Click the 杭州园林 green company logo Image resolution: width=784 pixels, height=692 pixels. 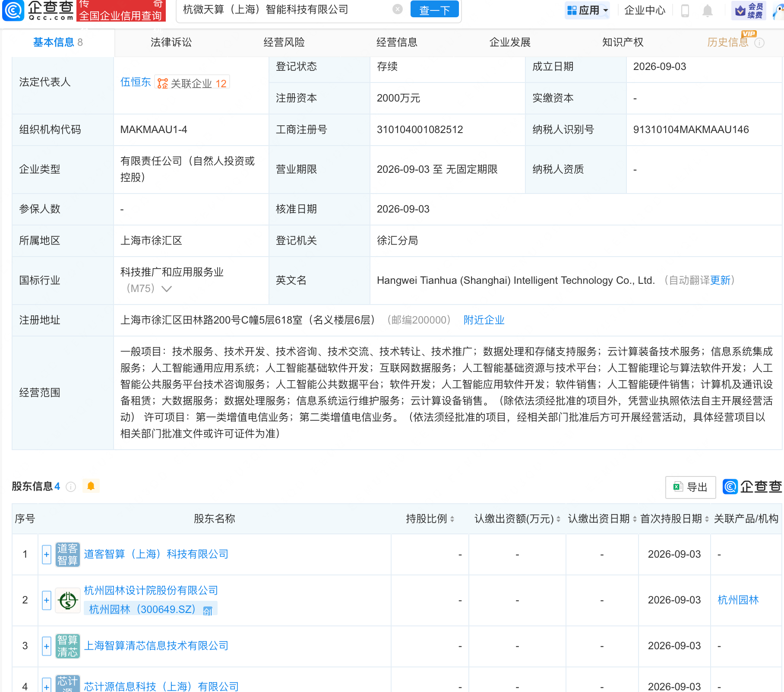(x=68, y=600)
